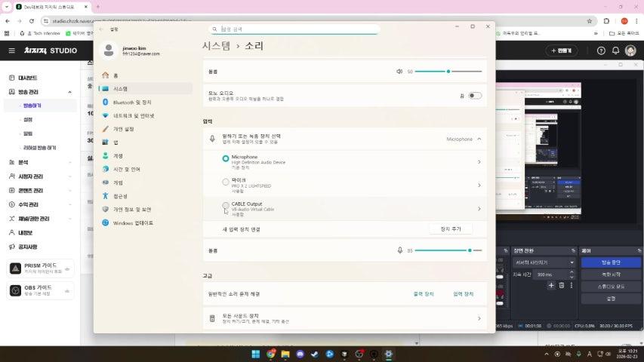
Task: Open the 대시보드 menu in Chzzk Studio
Action: [x=27, y=78]
